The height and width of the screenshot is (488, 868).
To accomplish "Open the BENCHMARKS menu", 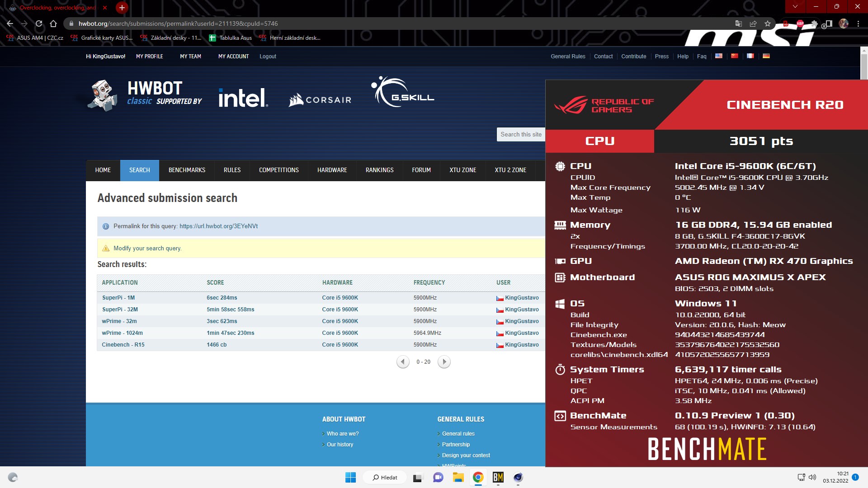I will click(x=187, y=170).
